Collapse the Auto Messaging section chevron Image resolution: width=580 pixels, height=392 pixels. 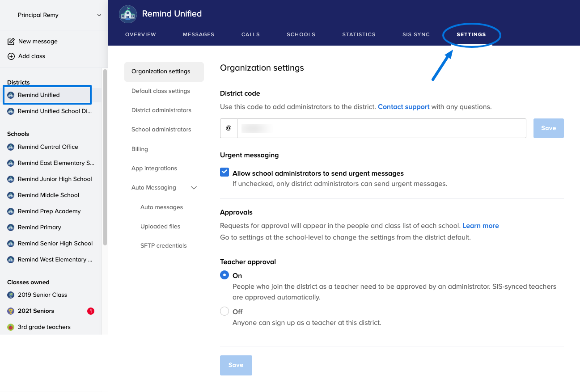click(194, 188)
